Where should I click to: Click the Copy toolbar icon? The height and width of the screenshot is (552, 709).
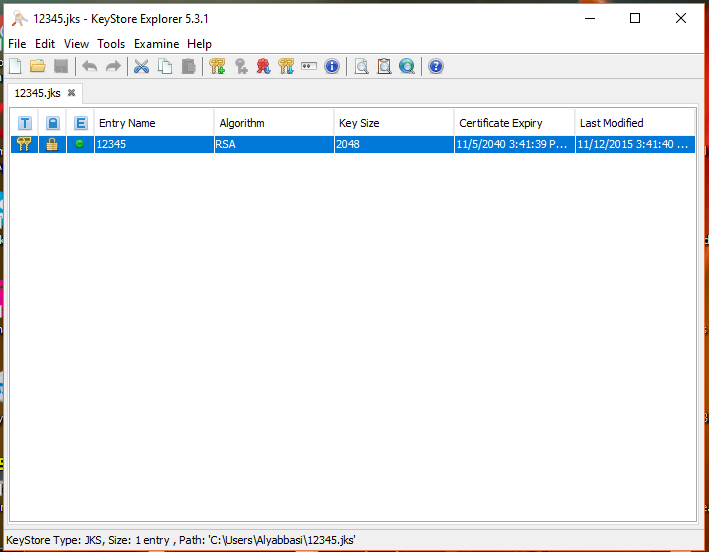click(165, 66)
